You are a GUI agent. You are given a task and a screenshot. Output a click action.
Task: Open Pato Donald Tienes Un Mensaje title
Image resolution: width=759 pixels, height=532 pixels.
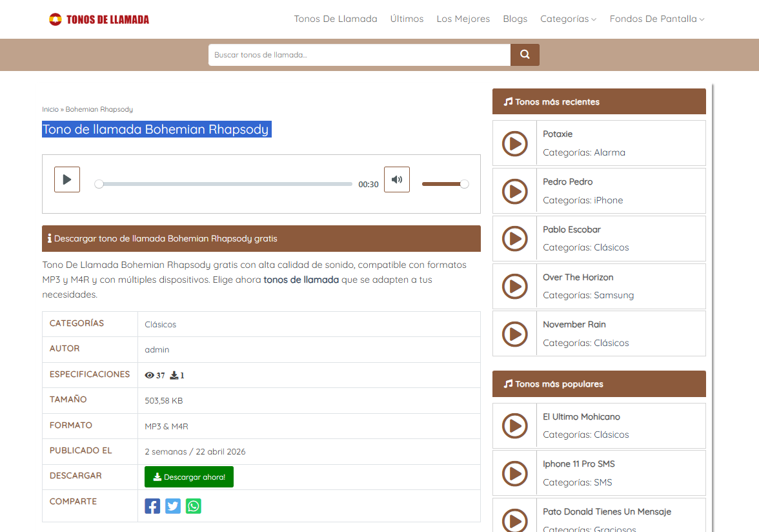[x=607, y=512]
